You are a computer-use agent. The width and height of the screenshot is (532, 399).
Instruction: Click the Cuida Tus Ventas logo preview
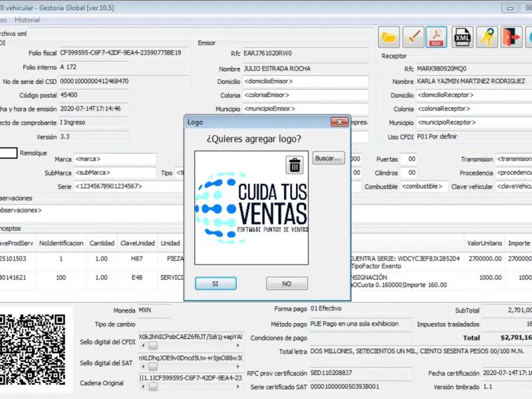coord(251,207)
